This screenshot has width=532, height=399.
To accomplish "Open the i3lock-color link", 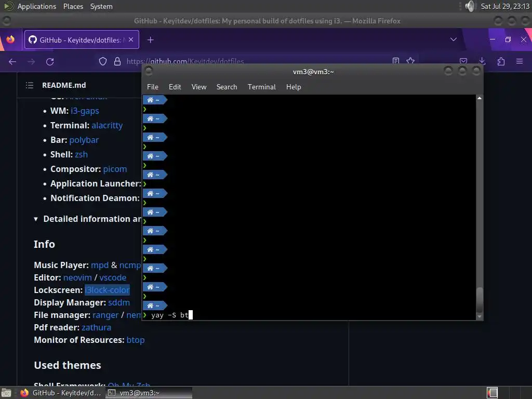I will click(x=107, y=290).
